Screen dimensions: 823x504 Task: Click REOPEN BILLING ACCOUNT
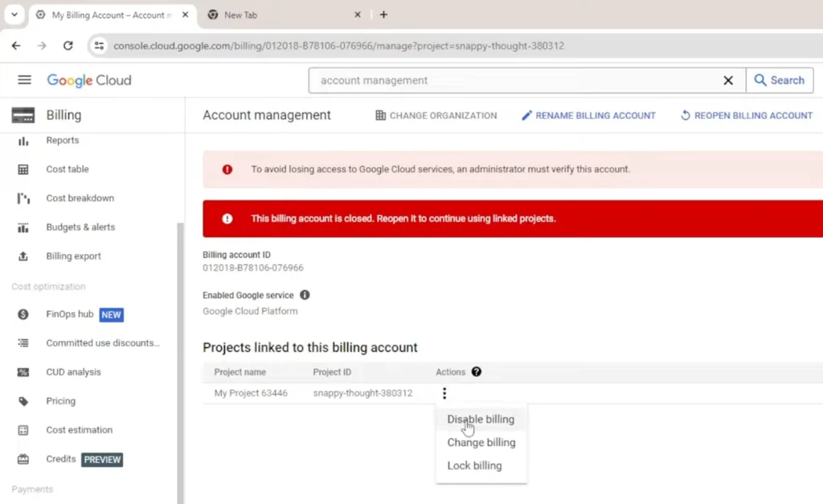pos(746,115)
